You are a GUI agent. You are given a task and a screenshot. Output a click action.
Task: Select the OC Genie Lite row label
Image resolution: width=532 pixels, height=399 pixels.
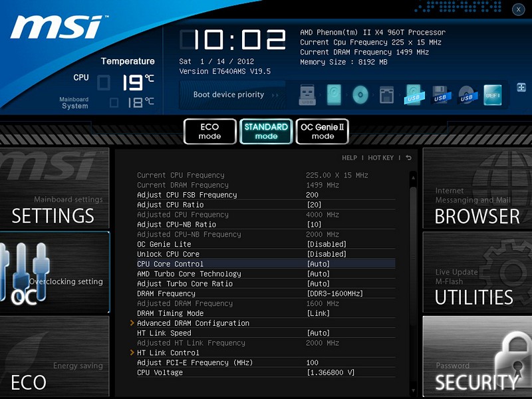click(x=164, y=244)
